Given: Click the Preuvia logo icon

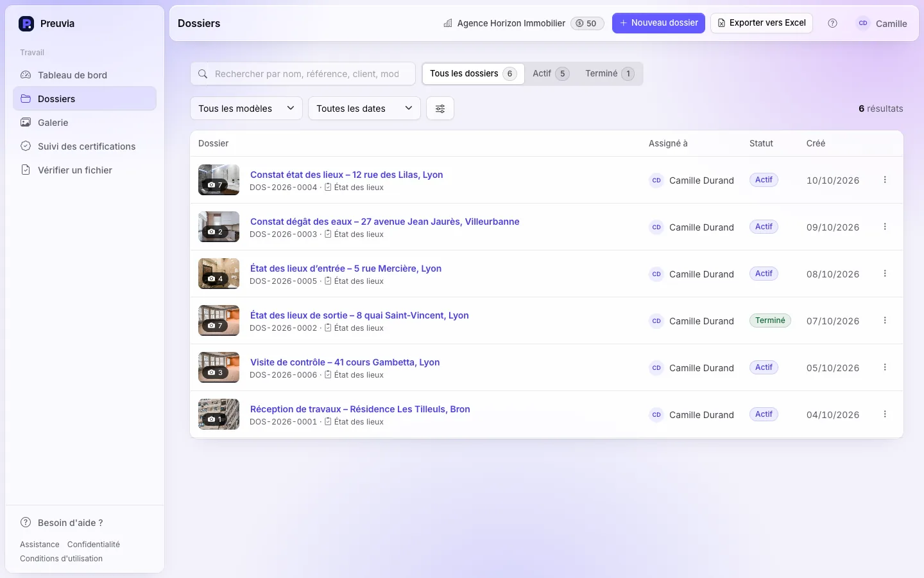Looking at the screenshot, I should pyautogui.click(x=26, y=24).
